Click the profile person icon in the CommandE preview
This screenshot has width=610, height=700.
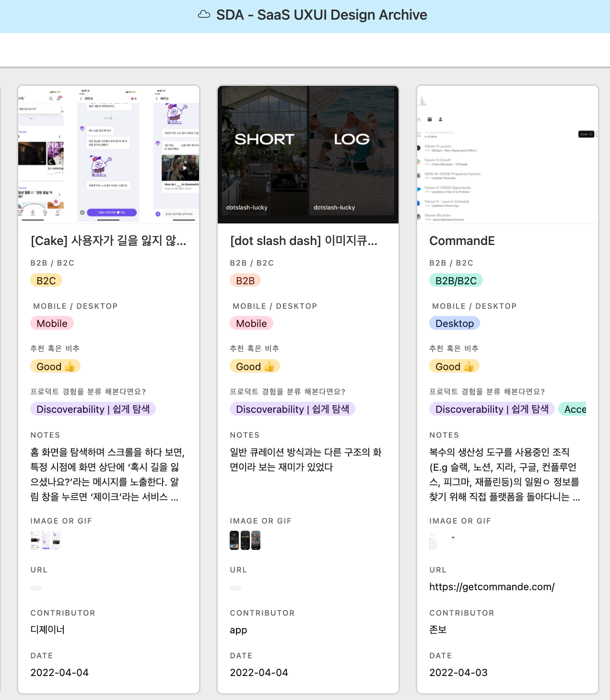440,119
